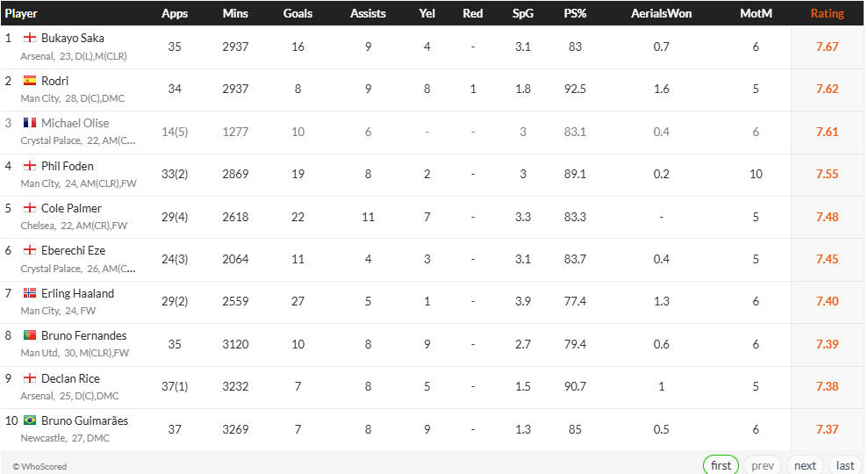Click the Brazil flag beside Bruno Guimarães
This screenshot has width=868, height=474.
pos(30,420)
